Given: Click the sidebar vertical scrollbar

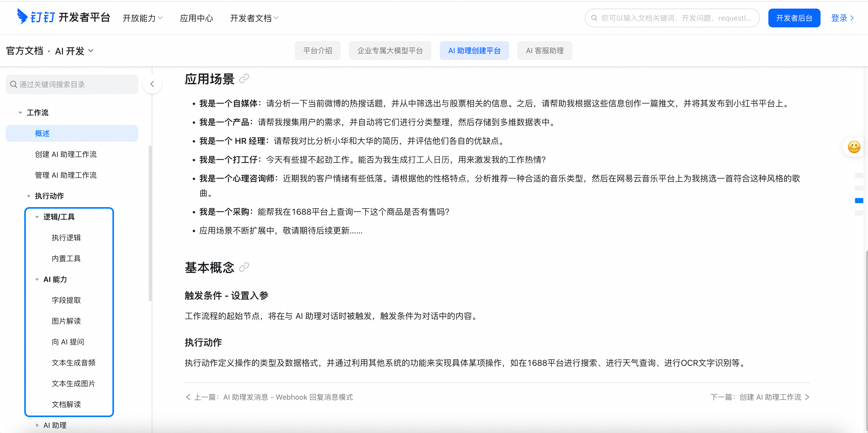Looking at the screenshot, I should pos(150,222).
